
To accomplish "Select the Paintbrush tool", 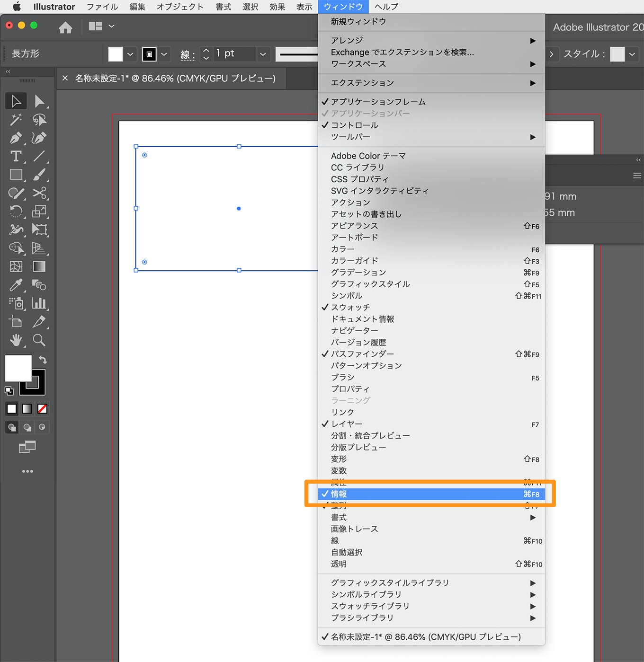I will [39, 175].
